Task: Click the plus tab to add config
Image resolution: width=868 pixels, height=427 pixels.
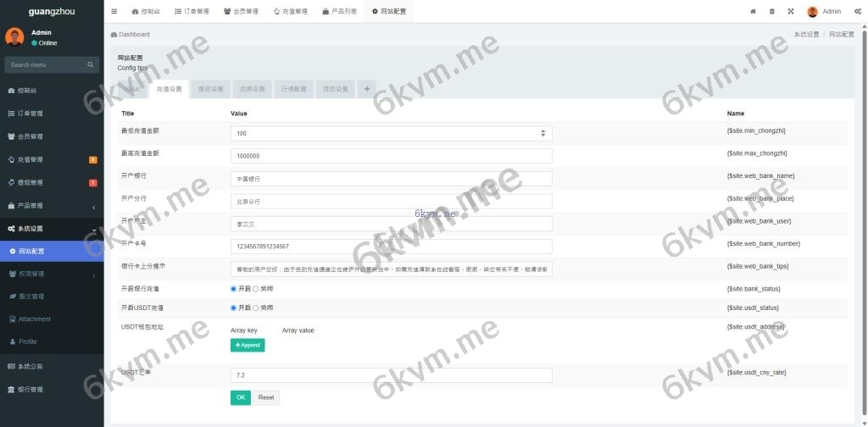Action: (x=366, y=89)
